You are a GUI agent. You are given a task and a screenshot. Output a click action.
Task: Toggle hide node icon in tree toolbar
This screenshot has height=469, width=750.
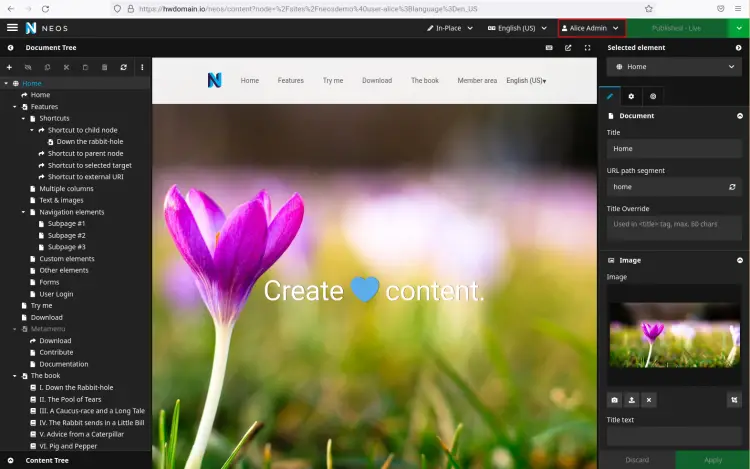[28, 67]
